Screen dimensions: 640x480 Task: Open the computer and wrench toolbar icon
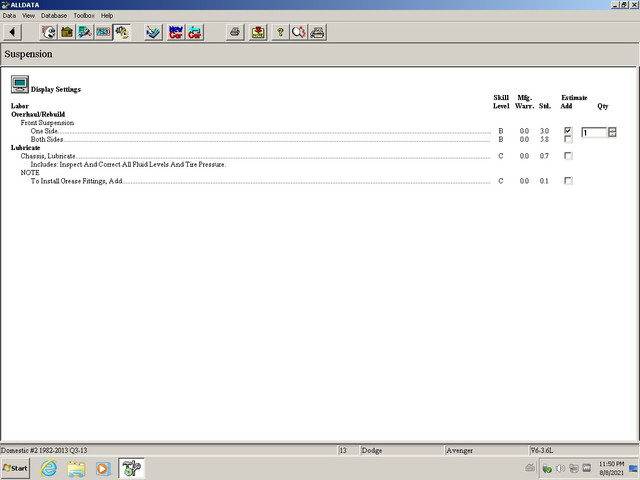(85, 32)
